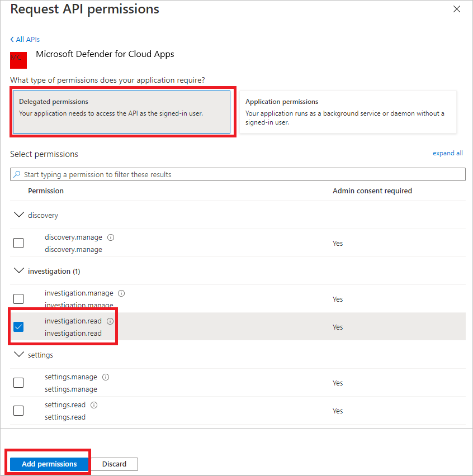
Task: Click the Discard button
Action: (x=114, y=464)
